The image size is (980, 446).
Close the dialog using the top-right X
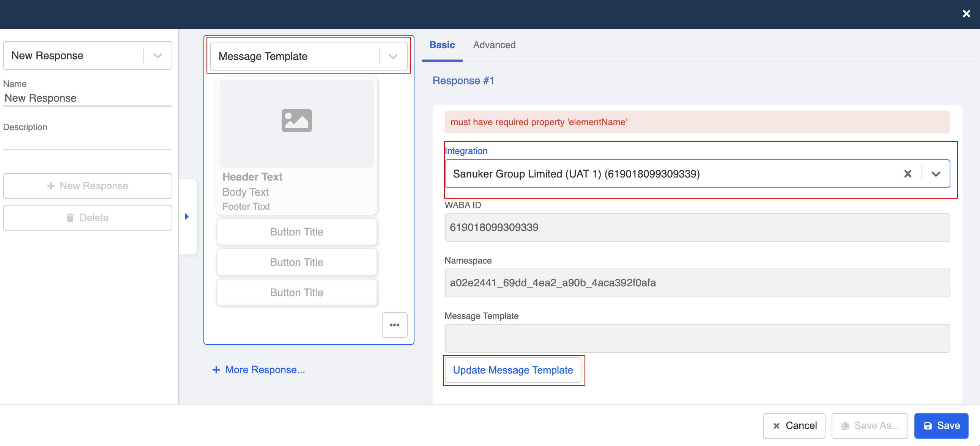point(966,14)
